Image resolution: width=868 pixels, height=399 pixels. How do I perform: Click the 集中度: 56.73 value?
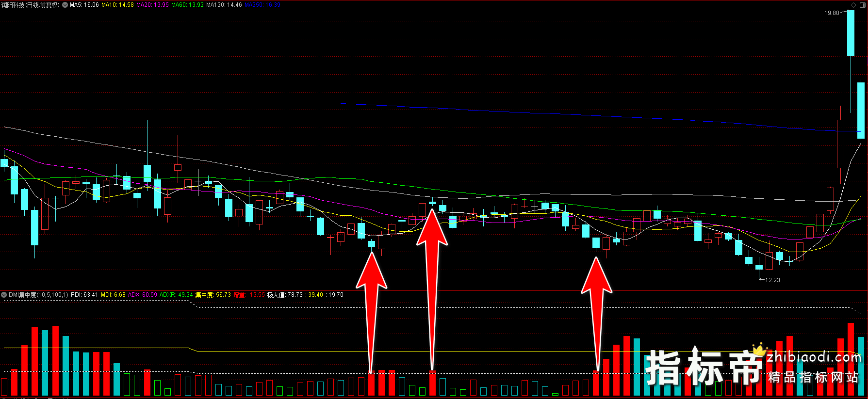click(x=213, y=295)
